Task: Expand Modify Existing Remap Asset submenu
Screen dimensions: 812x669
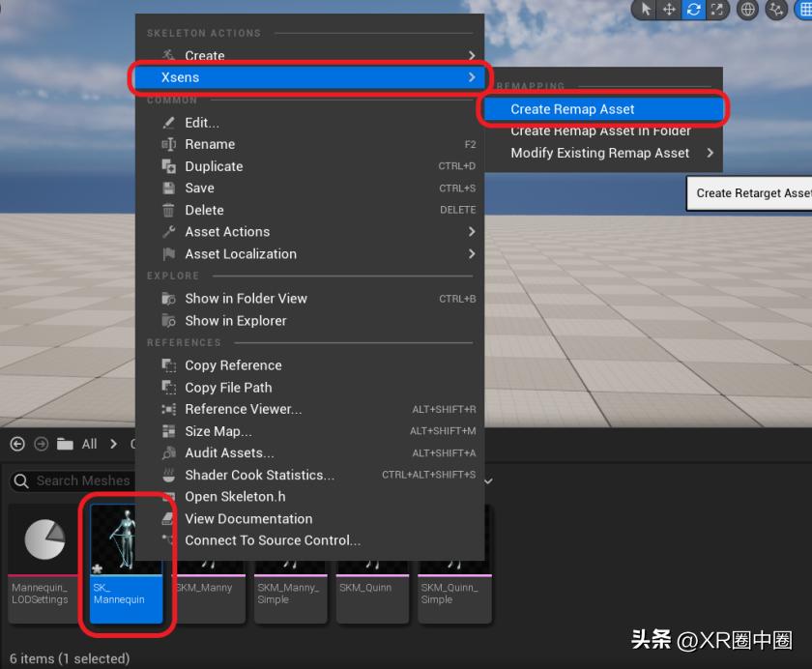Action: point(603,153)
